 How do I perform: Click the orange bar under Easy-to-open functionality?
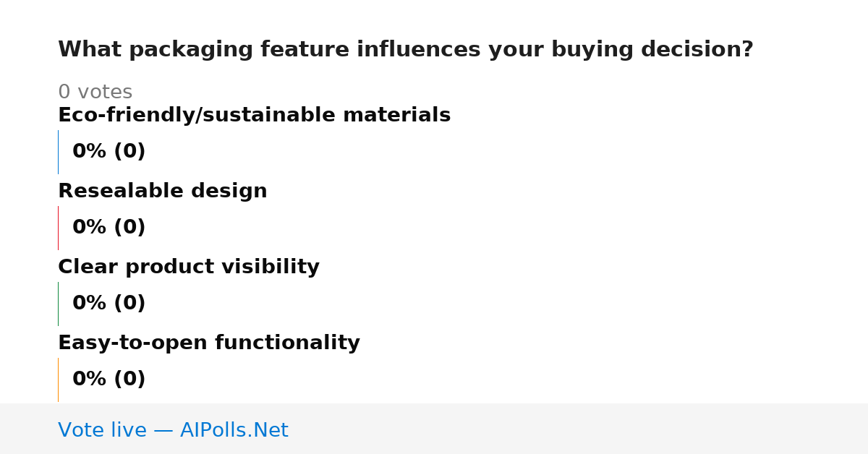(58, 380)
